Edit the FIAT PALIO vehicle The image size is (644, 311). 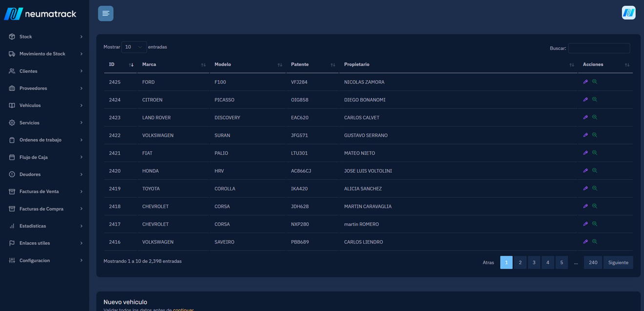(585, 153)
